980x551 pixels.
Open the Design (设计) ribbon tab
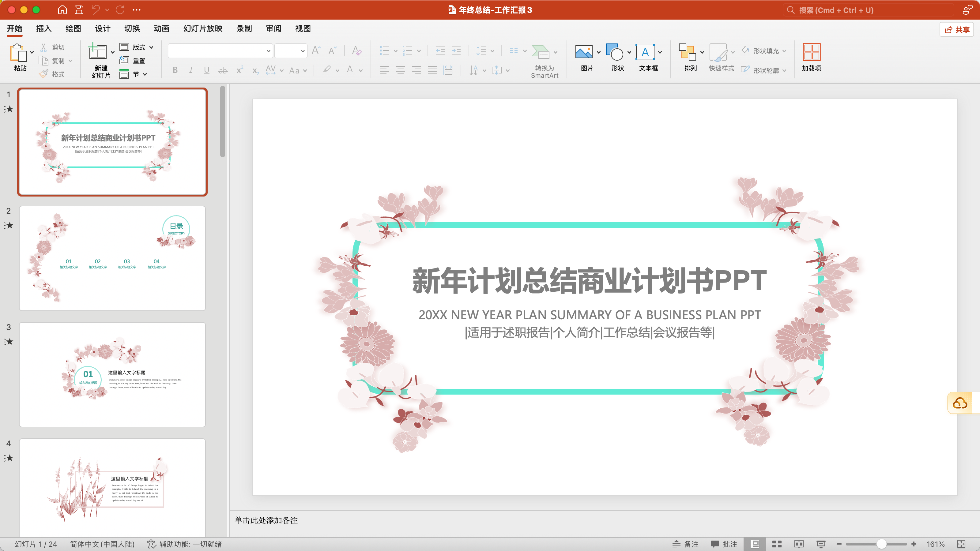coord(102,28)
